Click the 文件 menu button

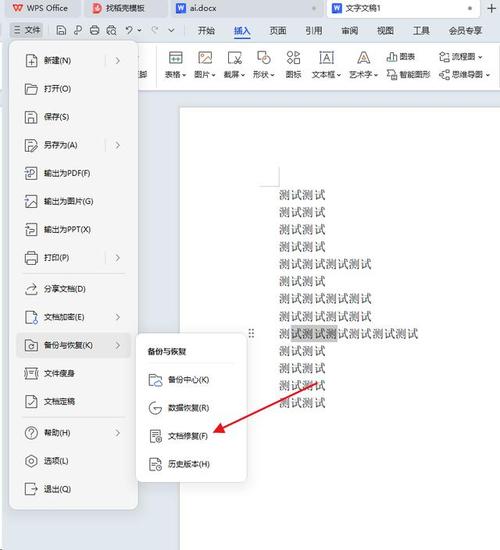coord(27,31)
